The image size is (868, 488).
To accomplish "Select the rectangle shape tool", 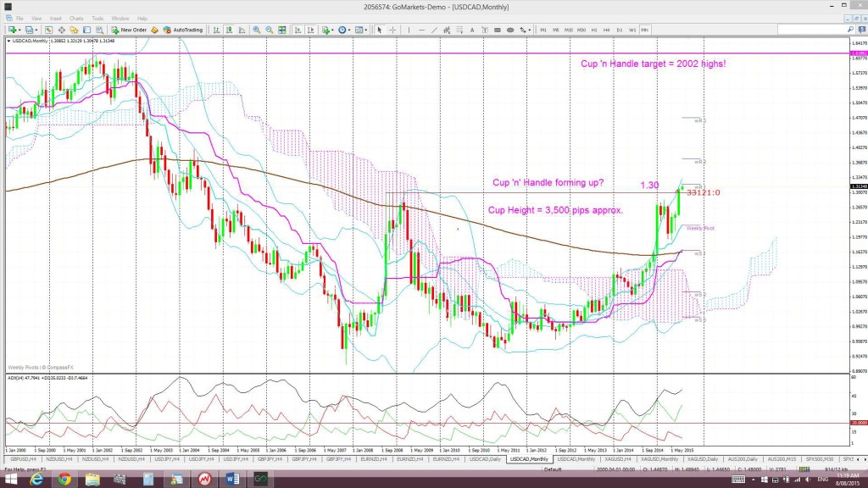I will [x=497, y=30].
